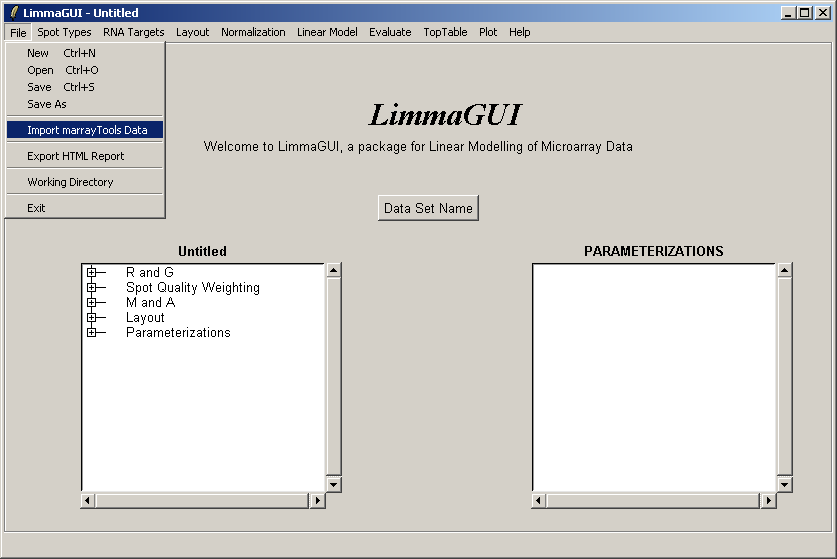
Task: Open the TopTable menu
Action: [445, 32]
